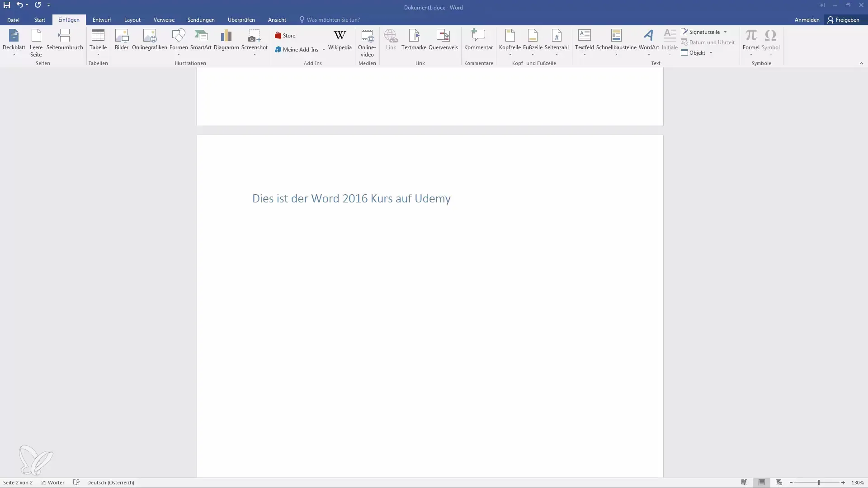Open the Symbol omega menu
Screen dimensions: 868x488
coord(770,42)
